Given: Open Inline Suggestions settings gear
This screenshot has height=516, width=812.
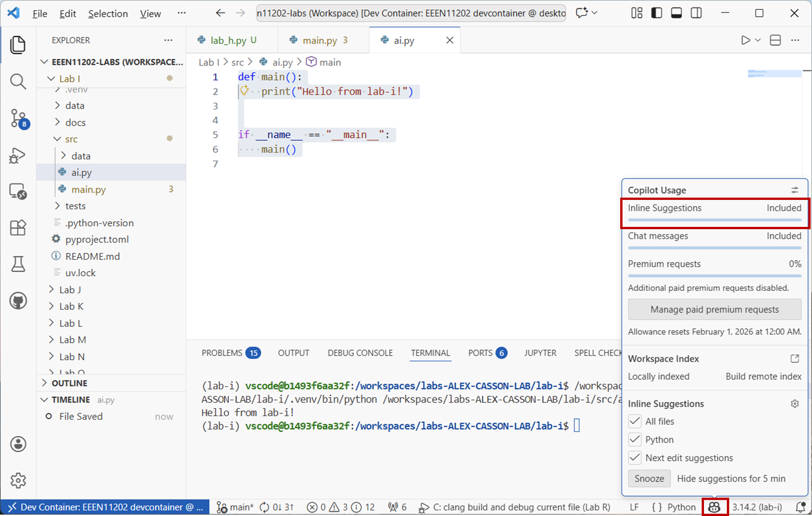Looking at the screenshot, I should coord(795,403).
